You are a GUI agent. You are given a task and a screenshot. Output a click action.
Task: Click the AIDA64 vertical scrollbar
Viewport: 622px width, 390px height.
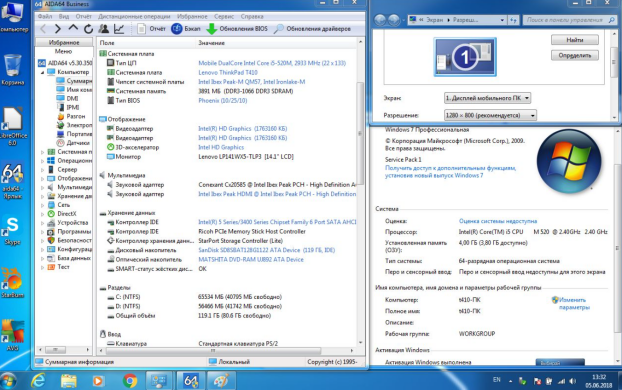tap(360, 133)
